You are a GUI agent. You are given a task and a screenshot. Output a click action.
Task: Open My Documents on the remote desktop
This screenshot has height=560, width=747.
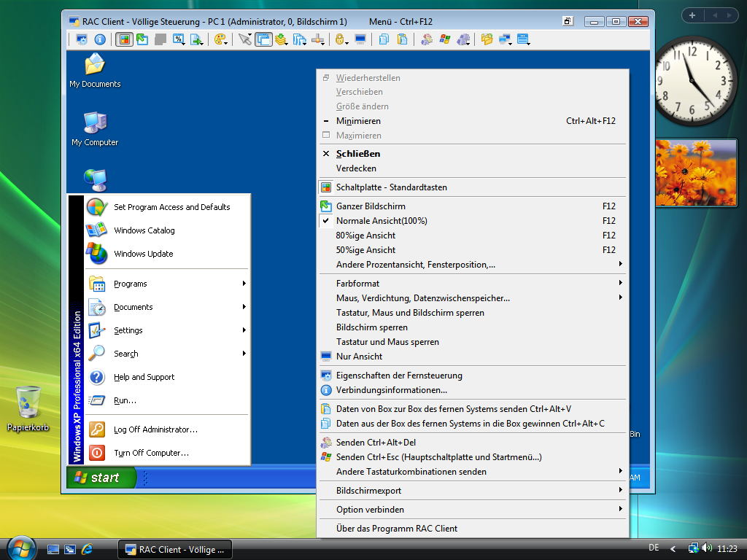(x=95, y=71)
